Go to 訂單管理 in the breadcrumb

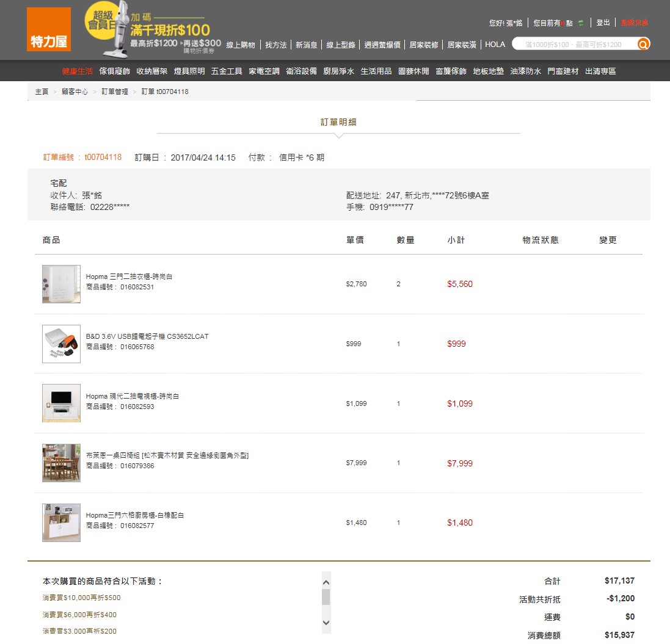click(x=115, y=92)
